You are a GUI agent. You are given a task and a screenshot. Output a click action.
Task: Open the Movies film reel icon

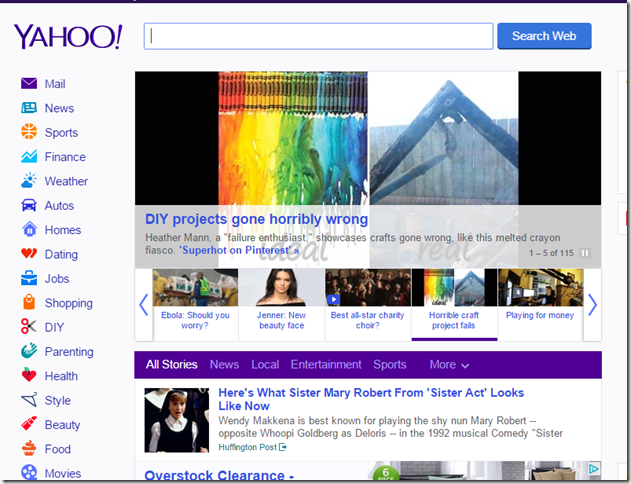pos(29,472)
